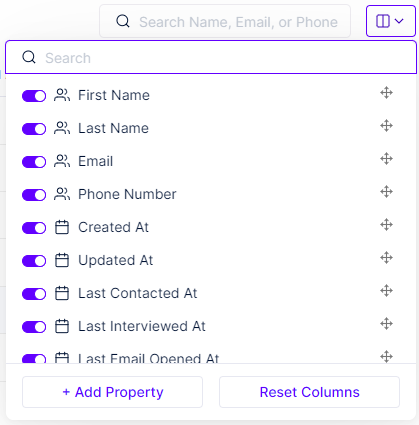The width and height of the screenshot is (419, 425).
Task: Click the reorder handle for Email row
Action: click(x=386, y=159)
